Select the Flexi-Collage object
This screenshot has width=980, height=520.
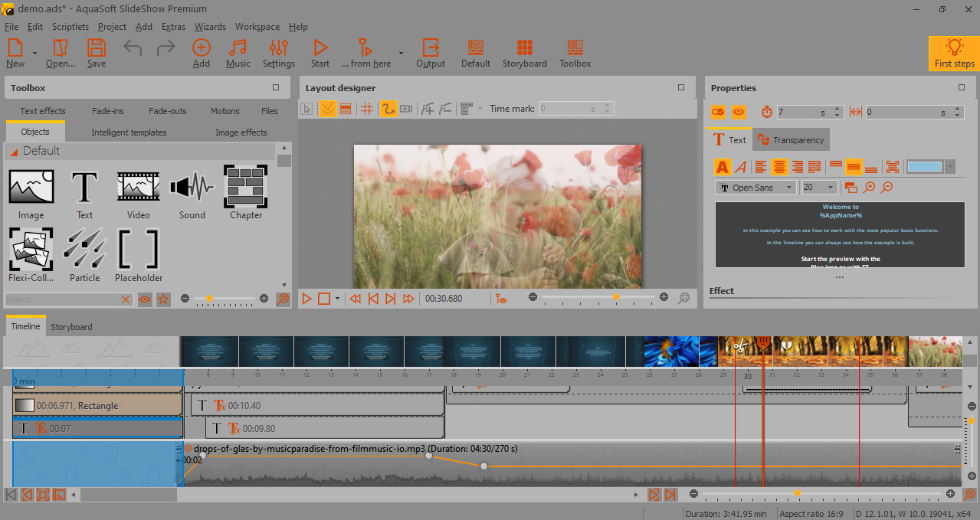[x=31, y=257]
